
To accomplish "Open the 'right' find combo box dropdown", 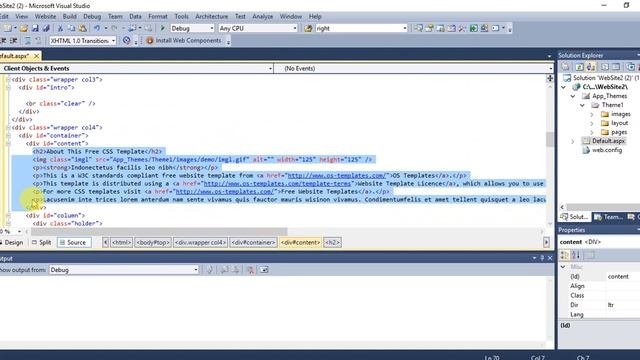I will (404, 28).
